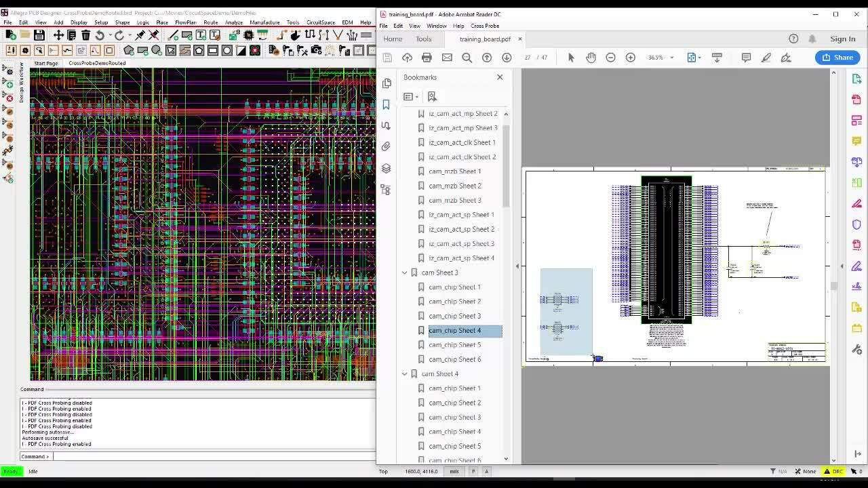Click the Sign In link
868x488 pixels.
click(x=843, y=39)
